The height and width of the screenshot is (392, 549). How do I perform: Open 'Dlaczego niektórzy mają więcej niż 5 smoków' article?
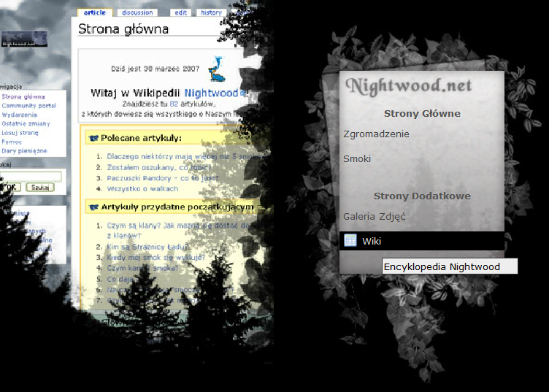point(185,156)
